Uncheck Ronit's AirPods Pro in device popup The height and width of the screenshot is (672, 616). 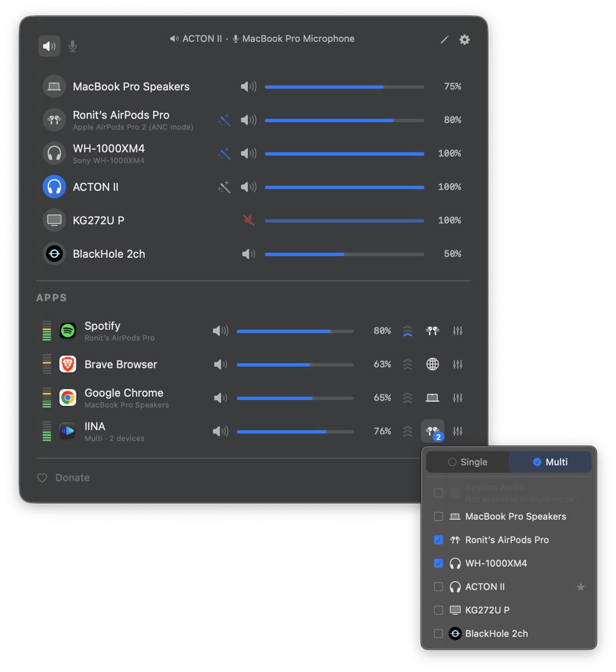438,540
